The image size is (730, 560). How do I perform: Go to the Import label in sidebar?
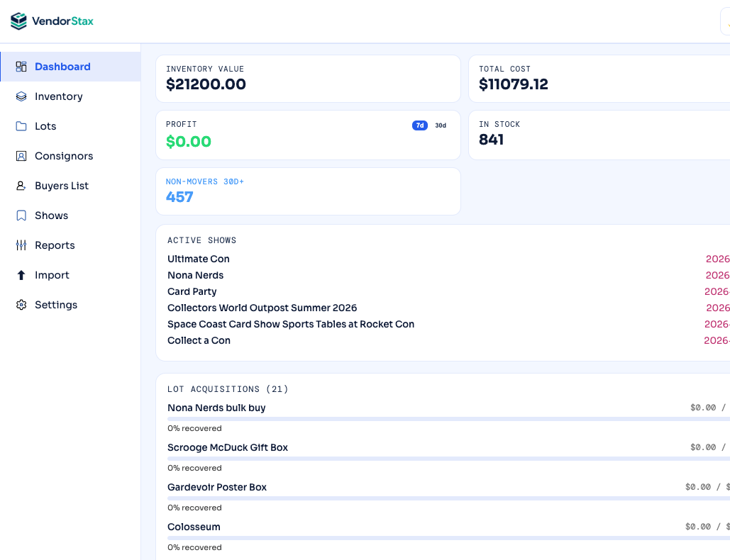point(52,275)
